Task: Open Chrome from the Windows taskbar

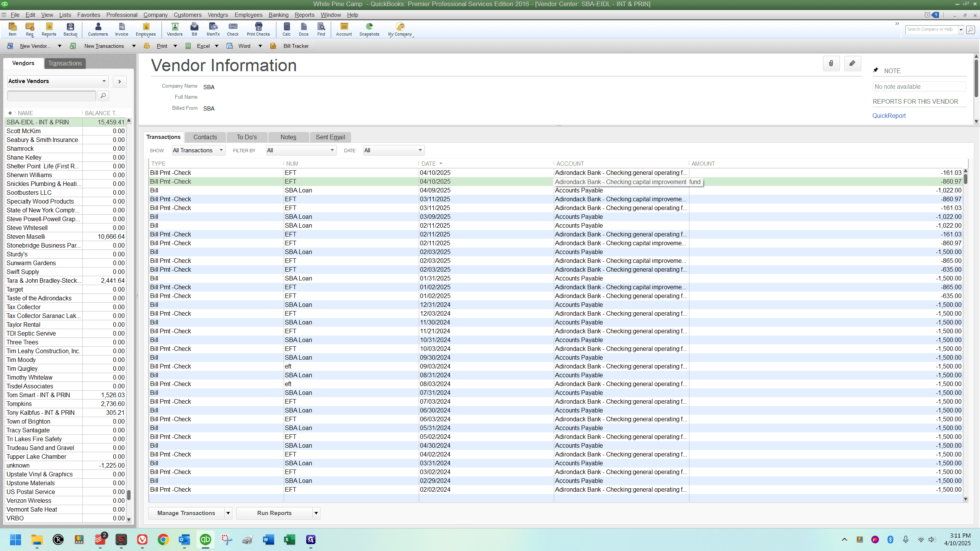Action: click(x=163, y=540)
